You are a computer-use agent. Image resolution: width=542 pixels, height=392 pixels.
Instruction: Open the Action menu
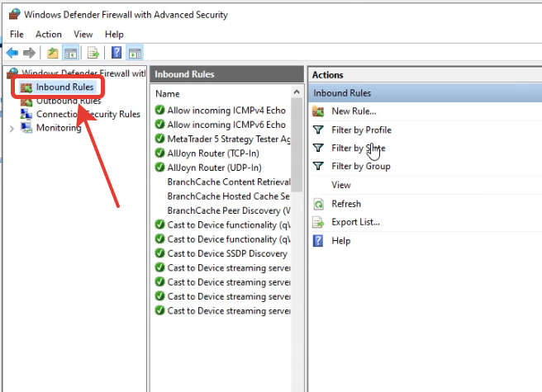click(x=49, y=34)
